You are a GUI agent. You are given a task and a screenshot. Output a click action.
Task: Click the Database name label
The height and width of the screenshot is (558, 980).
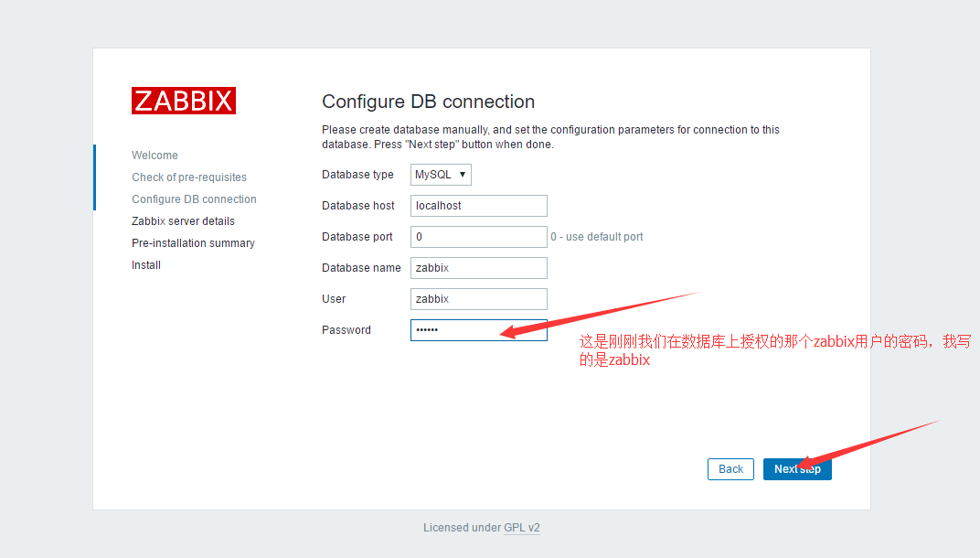coord(361,268)
